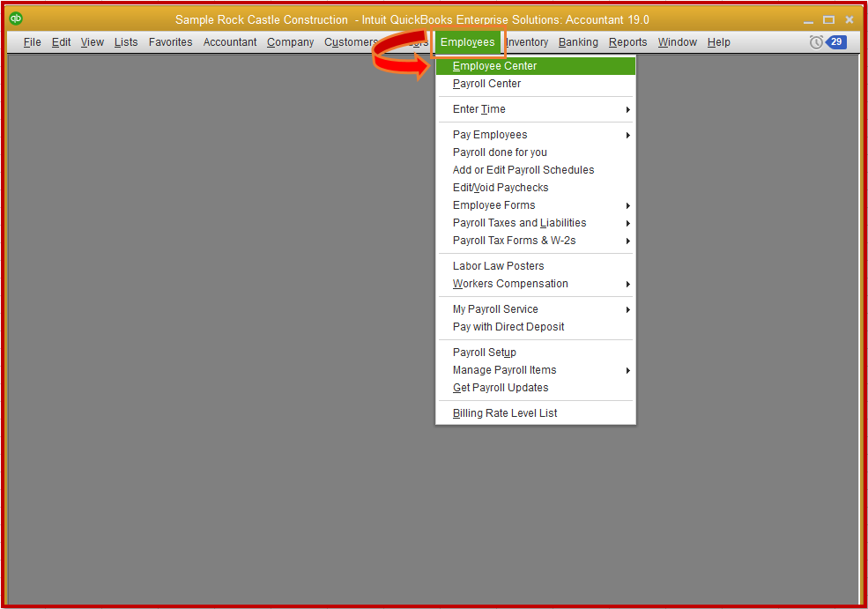Viewport: 868px width, 609px height.
Task: Choose Workers Compensation menu item
Action: click(x=535, y=284)
